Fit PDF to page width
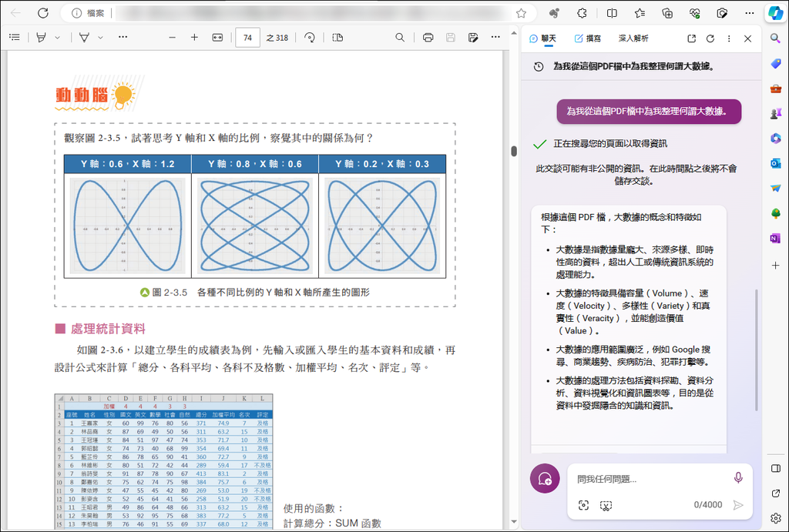This screenshot has width=789, height=532. point(217,37)
